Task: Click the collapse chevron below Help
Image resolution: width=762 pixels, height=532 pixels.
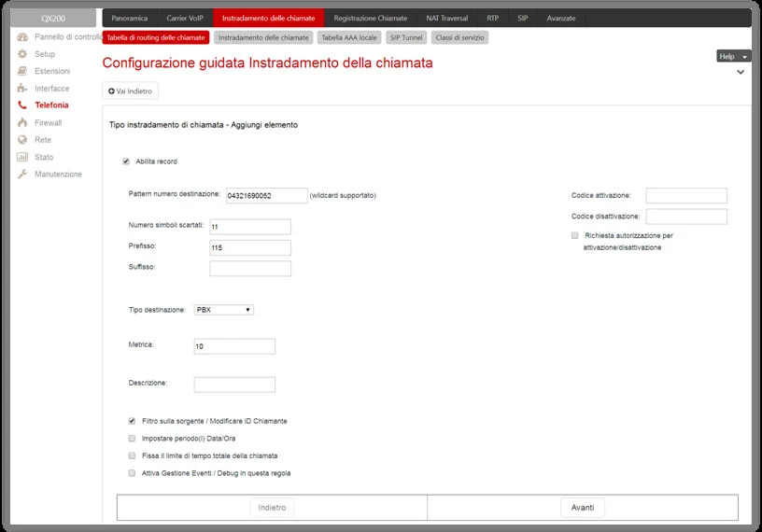Action: (x=741, y=72)
